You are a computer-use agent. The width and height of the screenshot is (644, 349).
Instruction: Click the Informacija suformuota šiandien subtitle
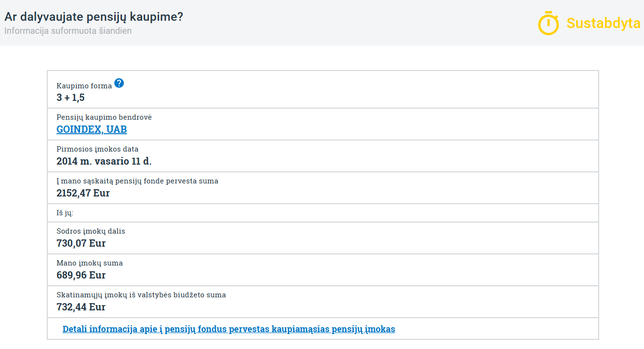(68, 31)
